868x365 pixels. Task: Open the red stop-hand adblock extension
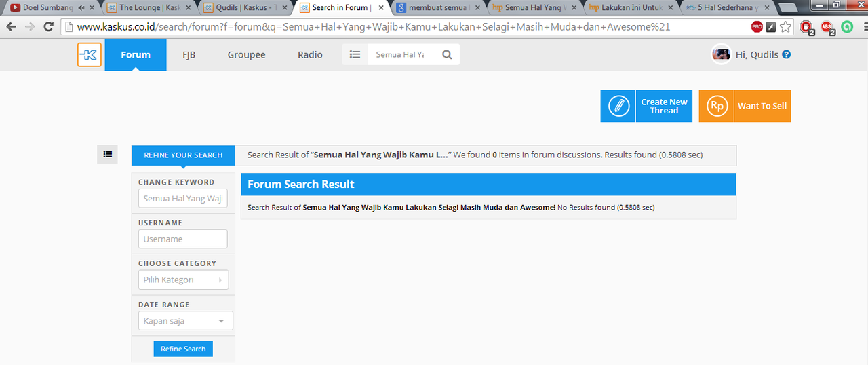[806, 28]
